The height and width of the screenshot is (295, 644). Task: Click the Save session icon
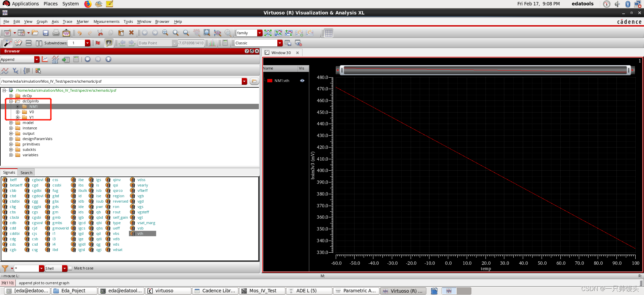(46, 33)
